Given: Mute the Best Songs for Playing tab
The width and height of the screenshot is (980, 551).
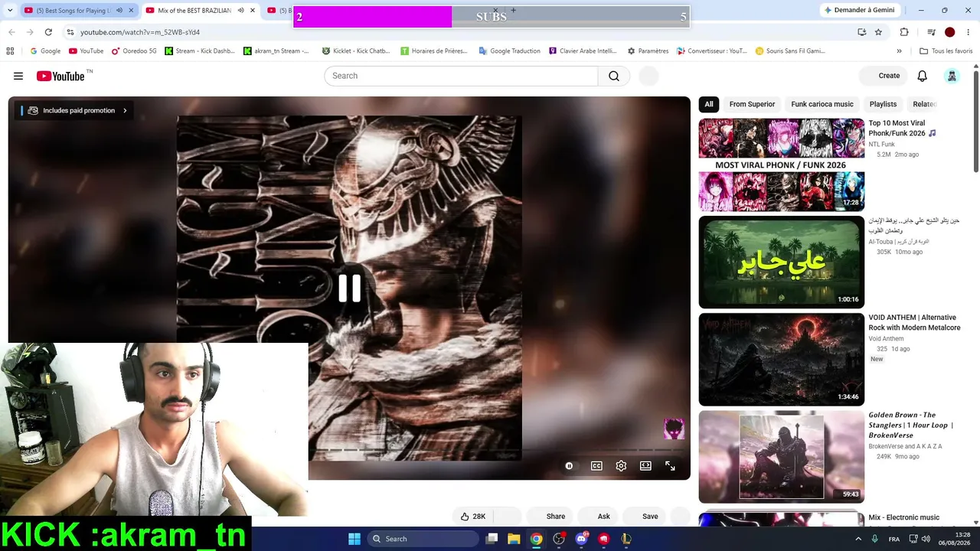Looking at the screenshot, I should [119, 11].
